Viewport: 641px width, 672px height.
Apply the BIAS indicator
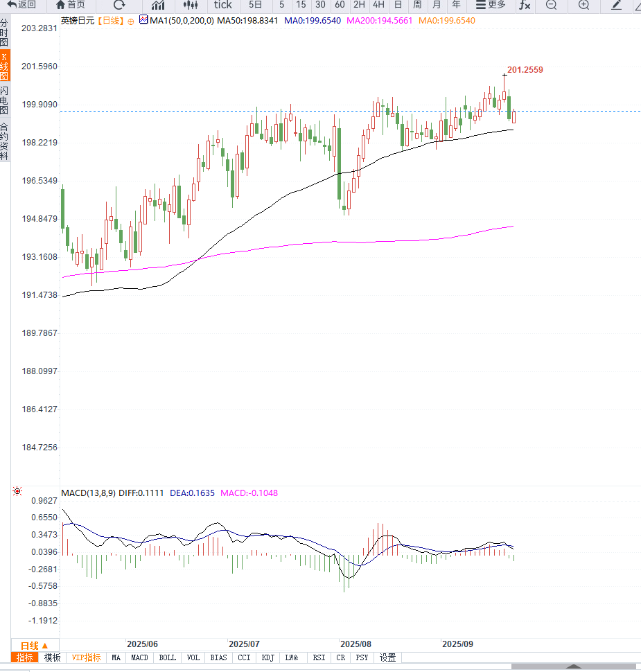coord(219,657)
